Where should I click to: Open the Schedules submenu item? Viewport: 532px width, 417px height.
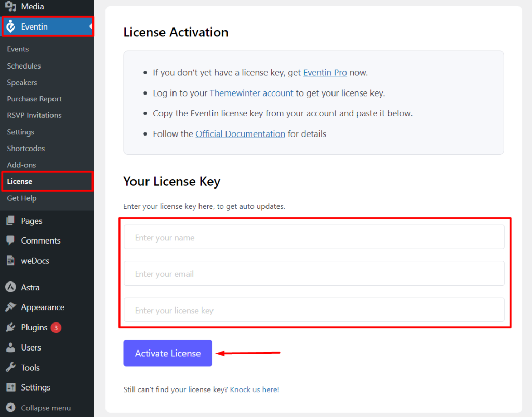pos(24,66)
